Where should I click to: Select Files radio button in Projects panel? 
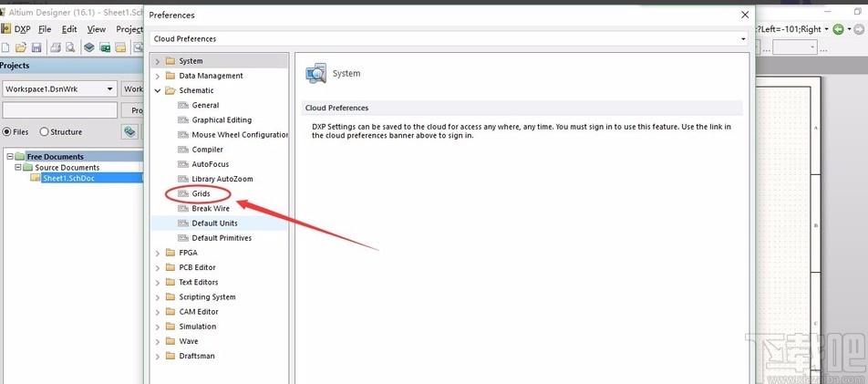tap(6, 132)
